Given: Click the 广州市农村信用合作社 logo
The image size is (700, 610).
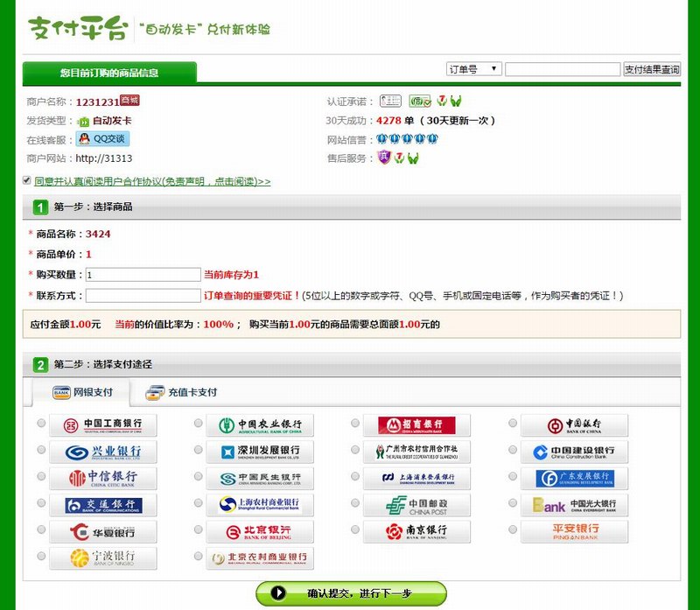Looking at the screenshot, I should click(x=416, y=452).
